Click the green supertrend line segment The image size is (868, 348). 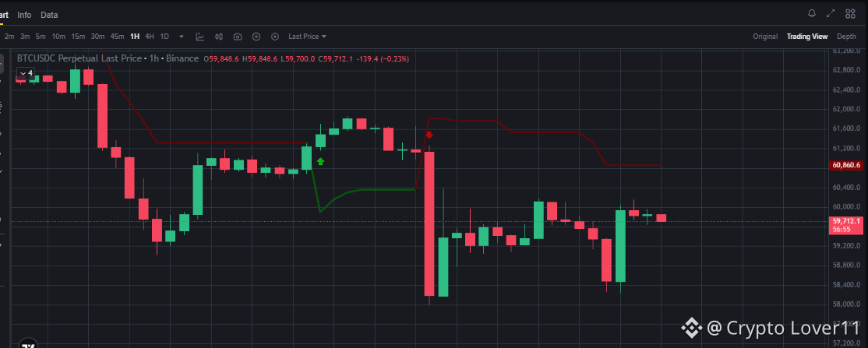[x=365, y=190]
